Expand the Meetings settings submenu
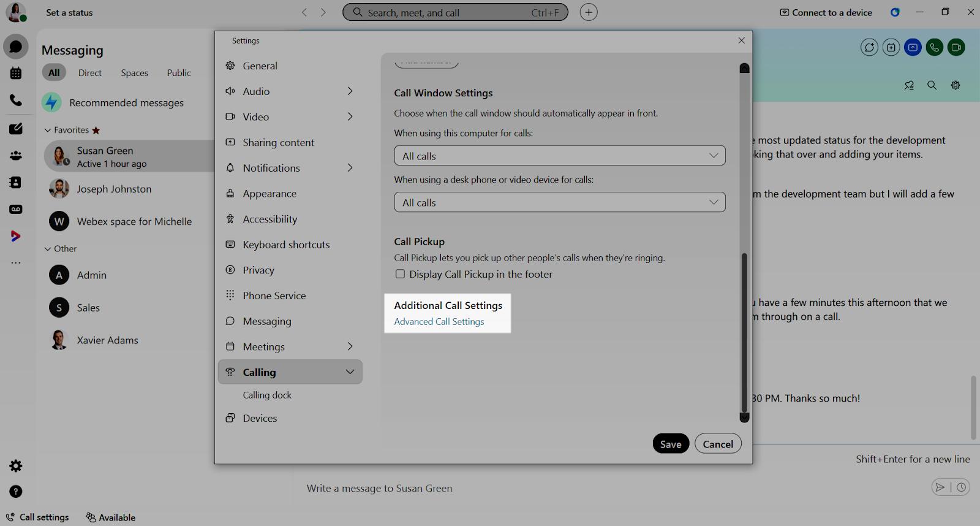Image resolution: width=980 pixels, height=526 pixels. coord(350,346)
